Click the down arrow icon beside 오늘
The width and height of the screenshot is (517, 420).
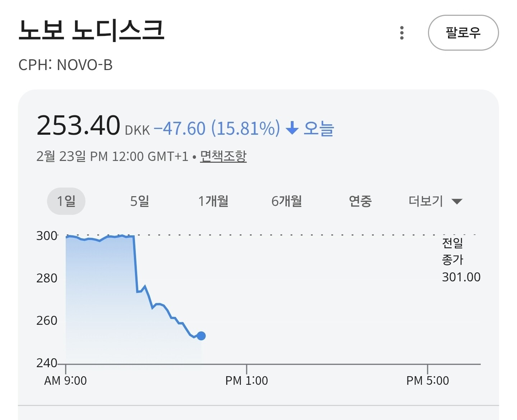pos(292,128)
